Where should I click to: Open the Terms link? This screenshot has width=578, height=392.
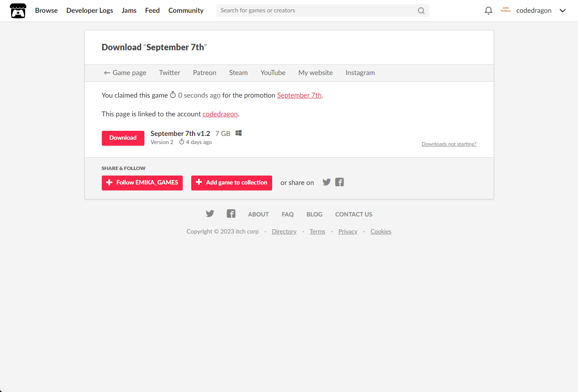point(317,232)
